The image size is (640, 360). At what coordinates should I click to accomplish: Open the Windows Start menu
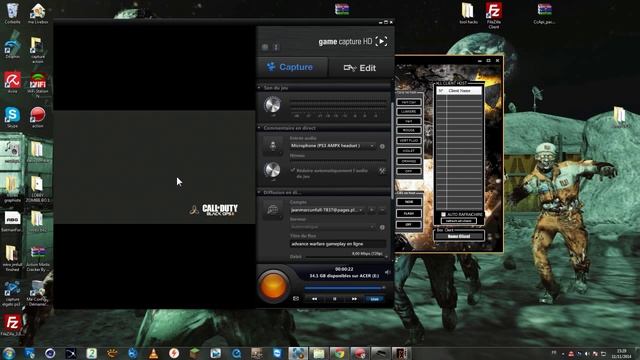coord(9,353)
